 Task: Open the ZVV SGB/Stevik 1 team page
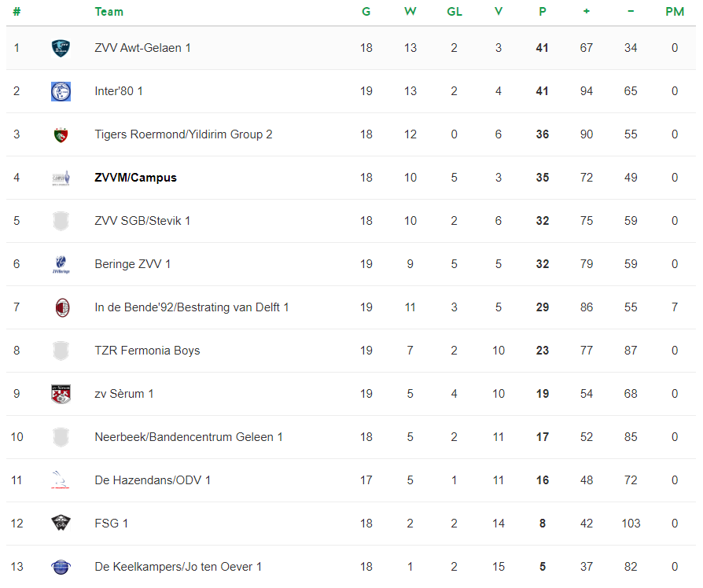click(x=142, y=221)
